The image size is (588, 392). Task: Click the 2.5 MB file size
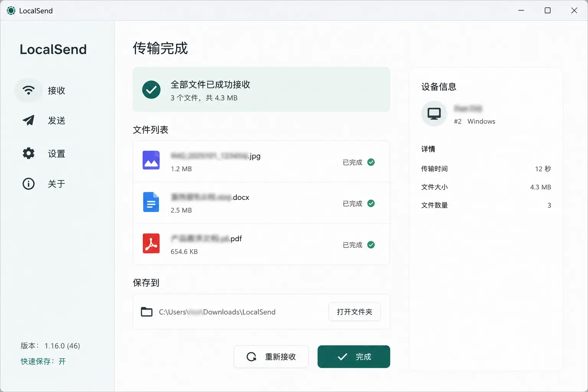click(x=181, y=210)
